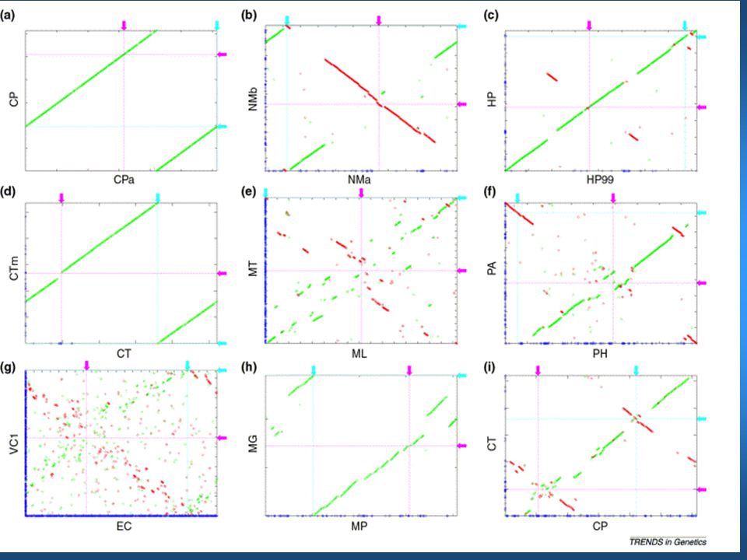Image resolution: width=747 pixels, height=560 pixels.
Task: Click the MT y-axis label
Action: (253, 268)
